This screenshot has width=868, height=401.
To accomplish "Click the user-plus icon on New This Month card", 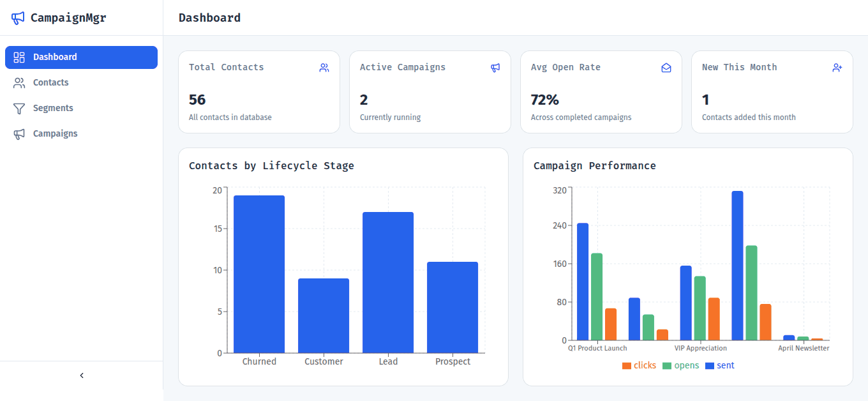I will coord(837,68).
